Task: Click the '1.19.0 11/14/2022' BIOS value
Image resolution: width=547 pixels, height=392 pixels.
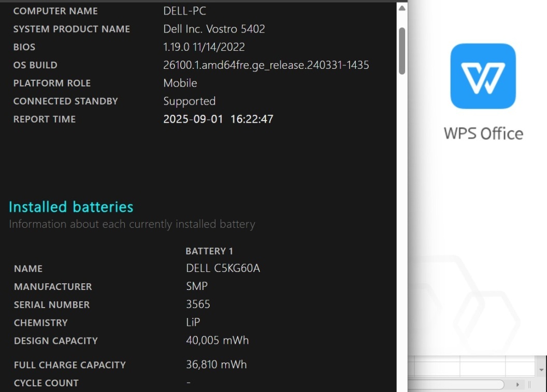Action: [204, 47]
